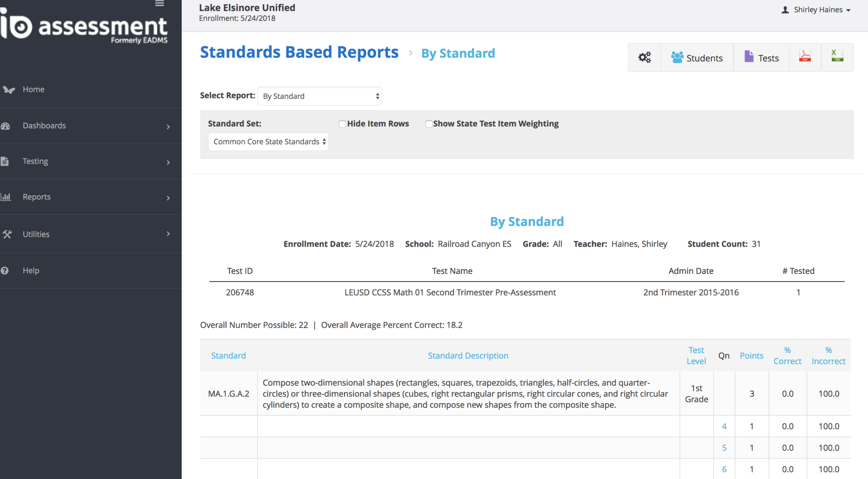
Task: Click Standards Based Reports breadcrumb
Action: click(299, 52)
